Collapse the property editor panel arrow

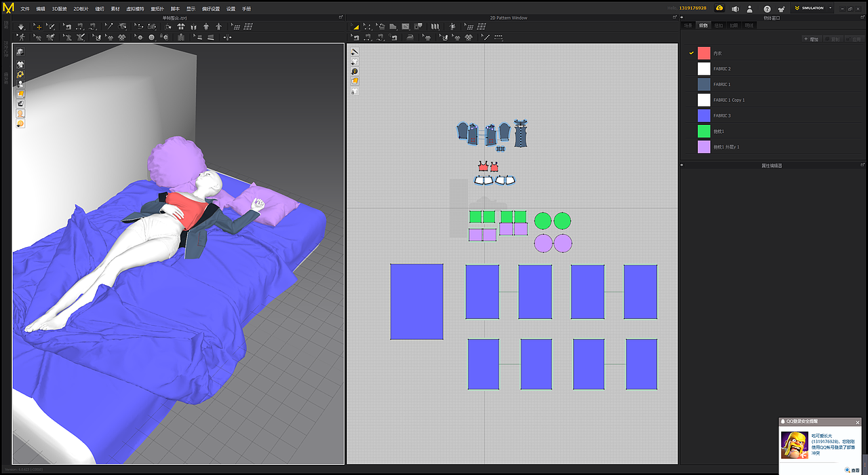pyautogui.click(x=683, y=165)
